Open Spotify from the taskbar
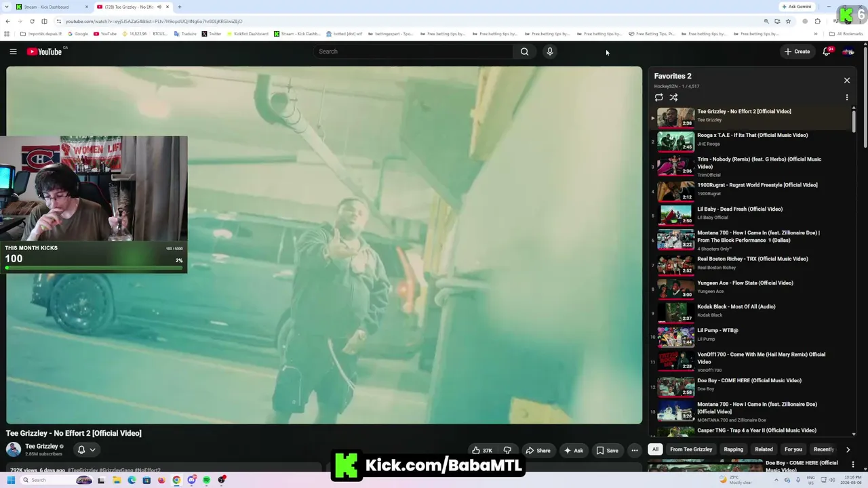The image size is (868, 488). pyautogui.click(x=207, y=480)
